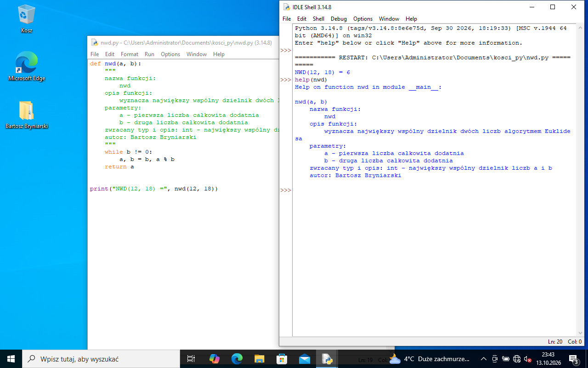Minimize the IDLE Shell window
Screen dimensions: 588x368
[531, 7]
